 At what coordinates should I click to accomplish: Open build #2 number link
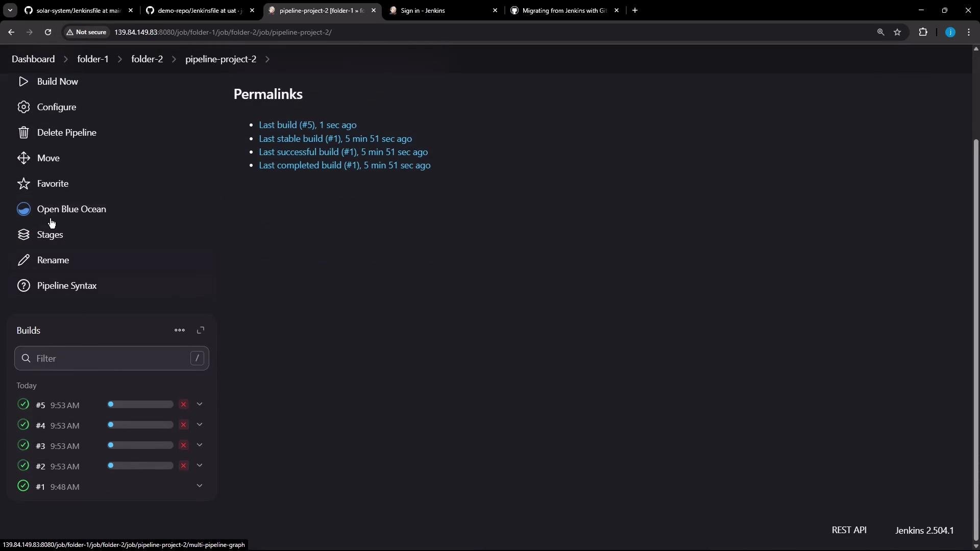click(41, 466)
